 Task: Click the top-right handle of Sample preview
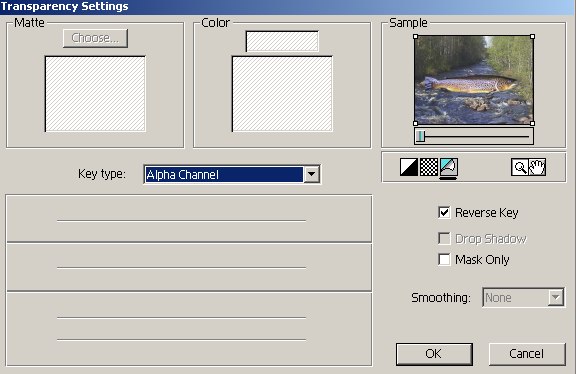[533, 36]
